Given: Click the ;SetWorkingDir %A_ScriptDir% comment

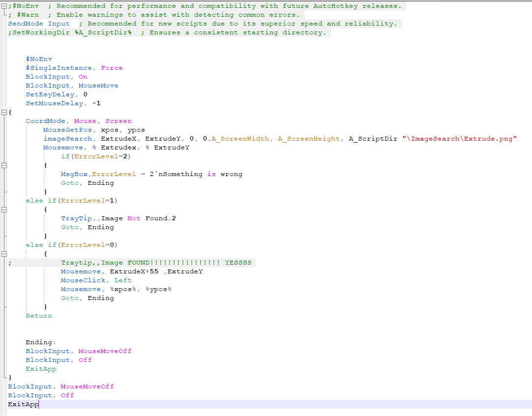Looking at the screenshot, I should 167,32.
